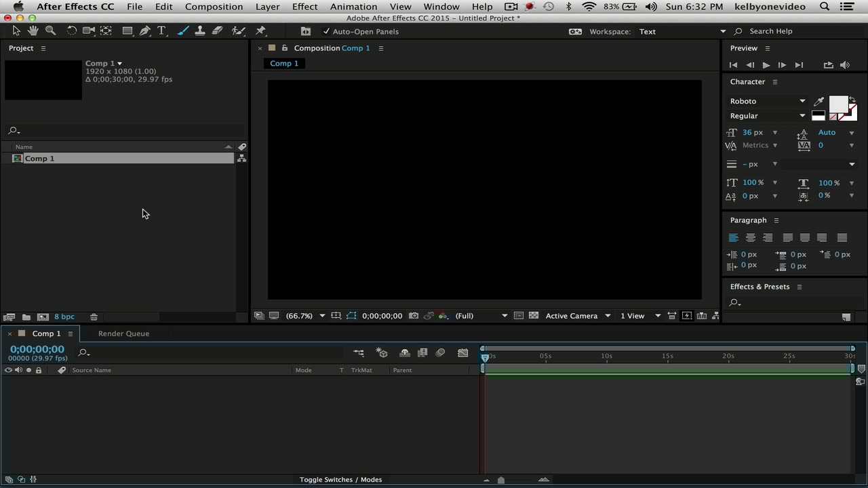The image size is (868, 488).
Task: Open the Active Camera dropdown
Action: tap(578, 316)
